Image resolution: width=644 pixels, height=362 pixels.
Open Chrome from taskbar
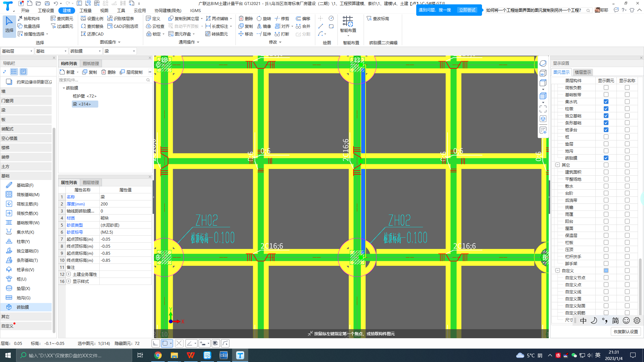158,355
